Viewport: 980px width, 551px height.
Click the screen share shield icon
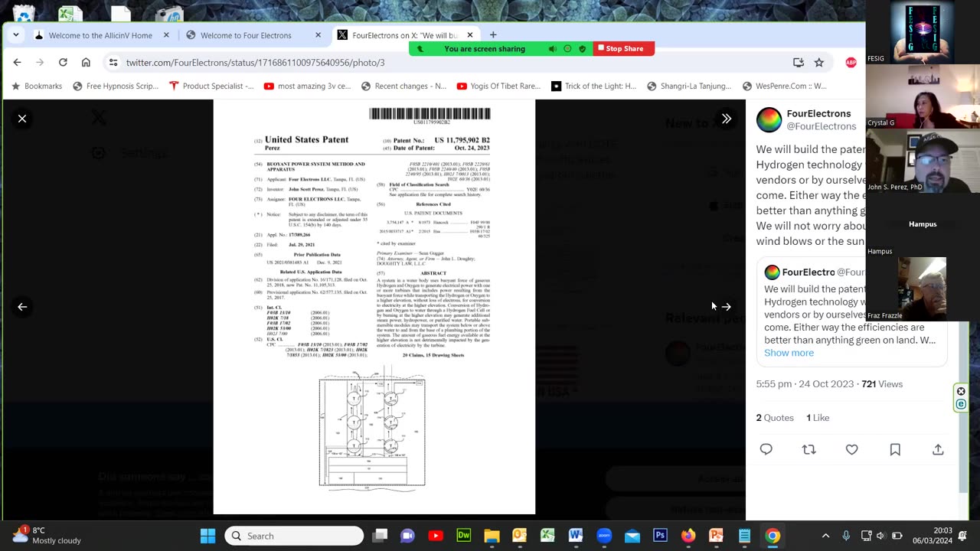[583, 49]
